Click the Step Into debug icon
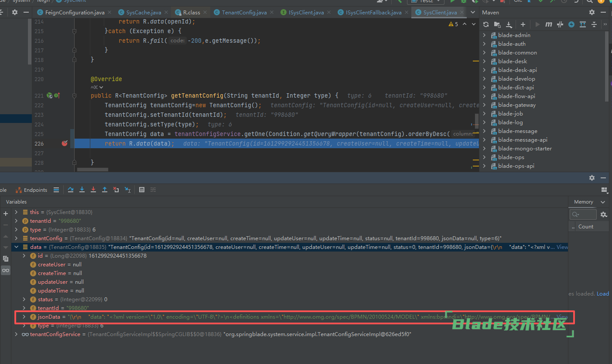Viewport: 612px width, 364px height. (82, 190)
